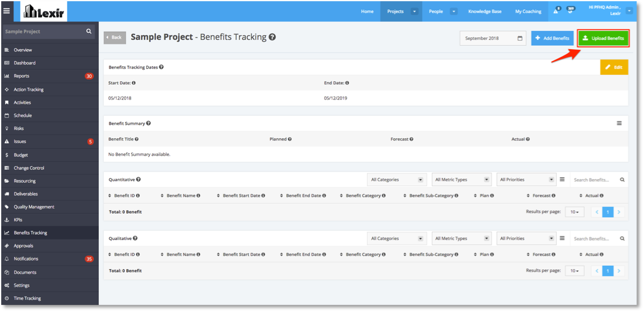
Task: Click info icon next to Start Date
Action: (133, 83)
